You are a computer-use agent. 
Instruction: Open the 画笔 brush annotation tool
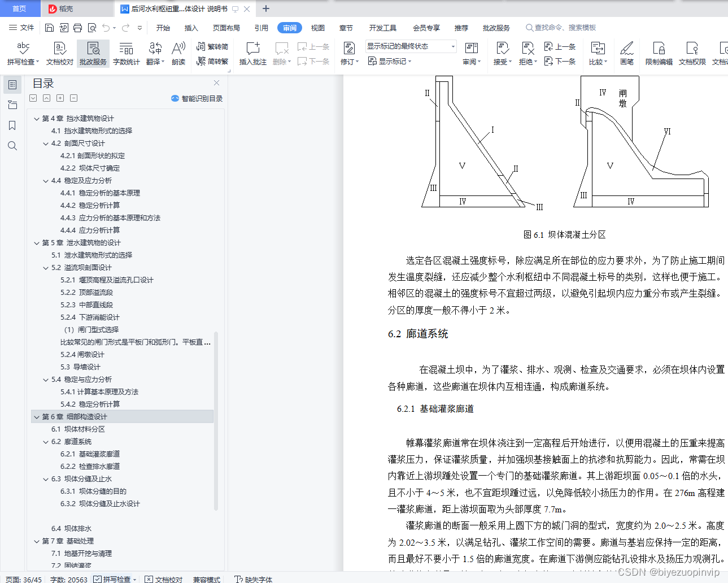click(627, 54)
